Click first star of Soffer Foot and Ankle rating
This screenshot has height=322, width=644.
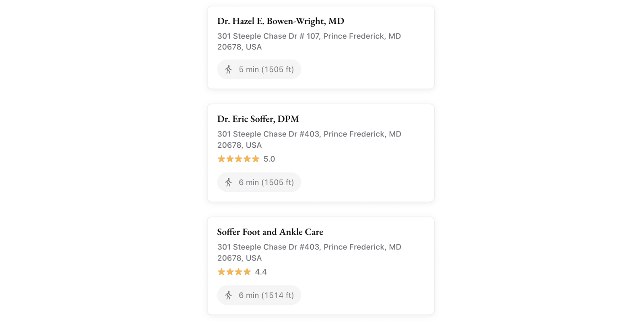click(x=221, y=272)
